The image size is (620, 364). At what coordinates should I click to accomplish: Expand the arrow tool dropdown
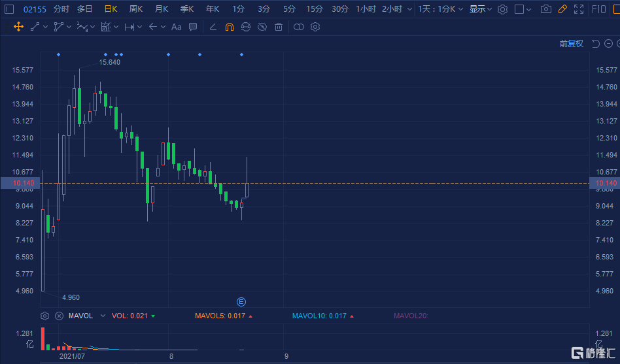[x=163, y=27]
